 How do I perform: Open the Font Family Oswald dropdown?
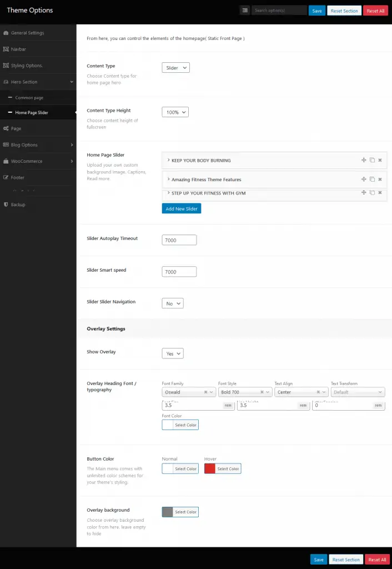pos(189,392)
